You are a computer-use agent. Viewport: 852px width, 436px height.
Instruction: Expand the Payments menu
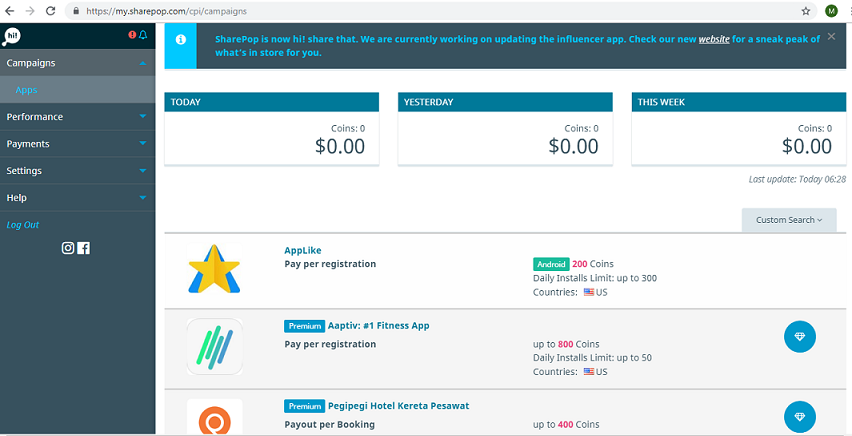[x=78, y=144]
